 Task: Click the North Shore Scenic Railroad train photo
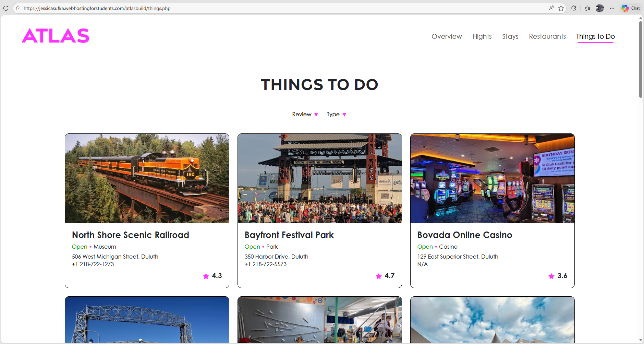(x=147, y=178)
